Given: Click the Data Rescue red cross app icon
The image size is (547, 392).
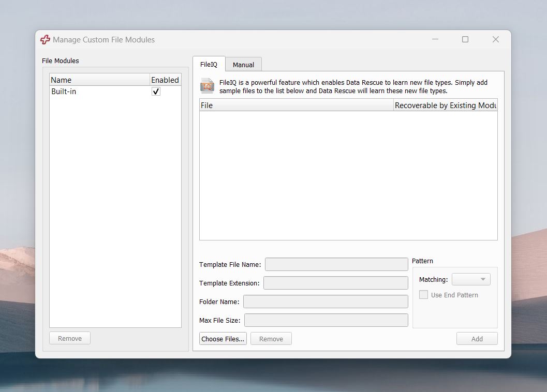Looking at the screenshot, I should tap(45, 40).
